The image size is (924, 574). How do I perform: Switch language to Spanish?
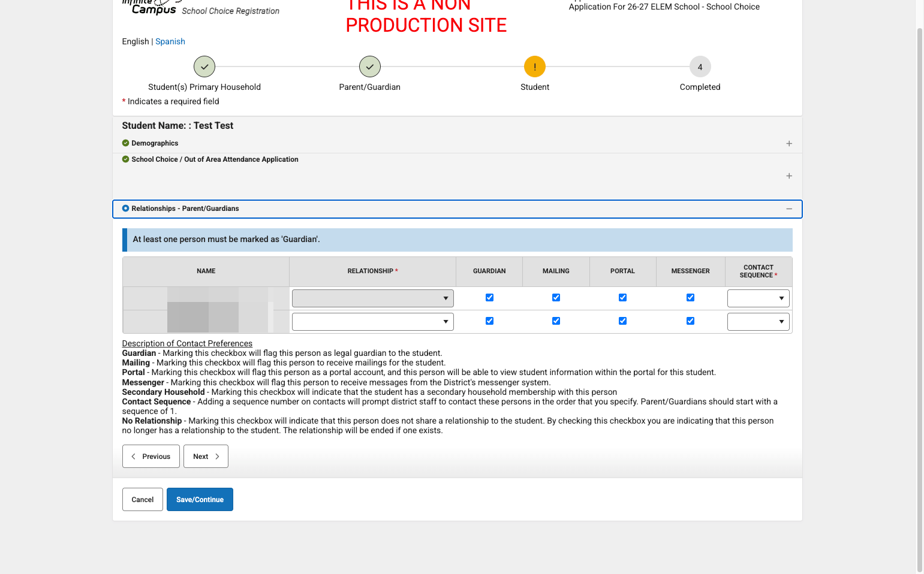pyautogui.click(x=170, y=41)
